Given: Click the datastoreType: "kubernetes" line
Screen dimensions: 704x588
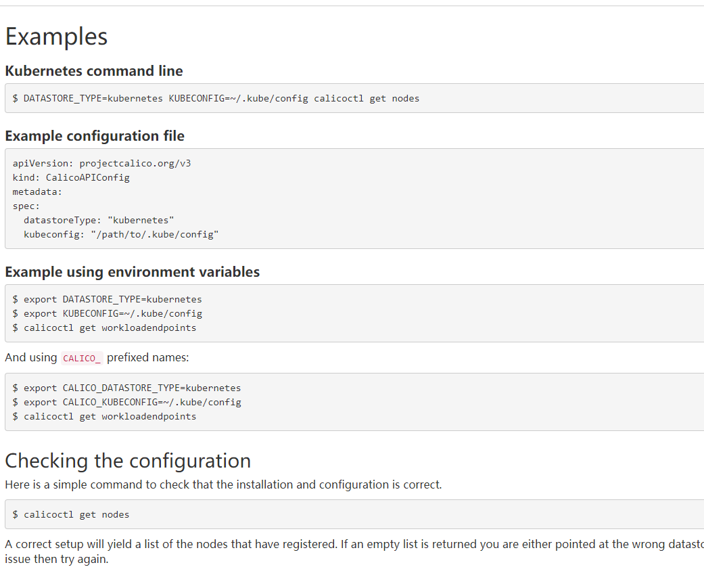Looking at the screenshot, I should point(99,221).
